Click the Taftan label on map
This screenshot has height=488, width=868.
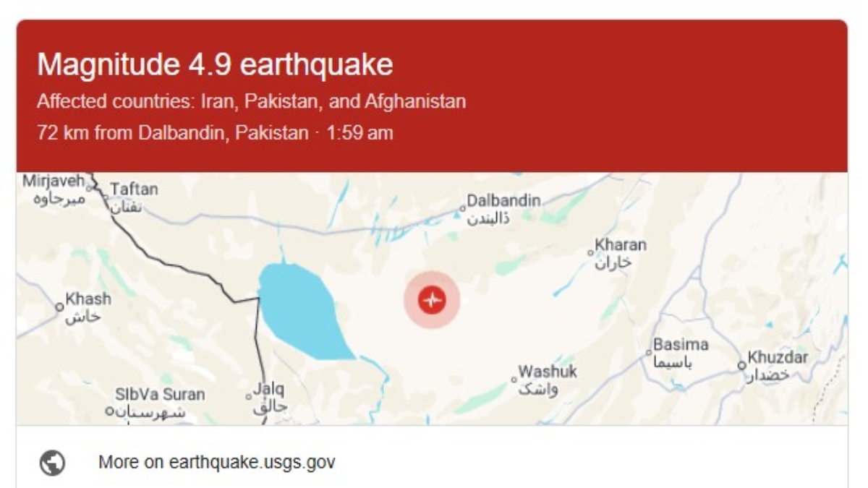133,189
